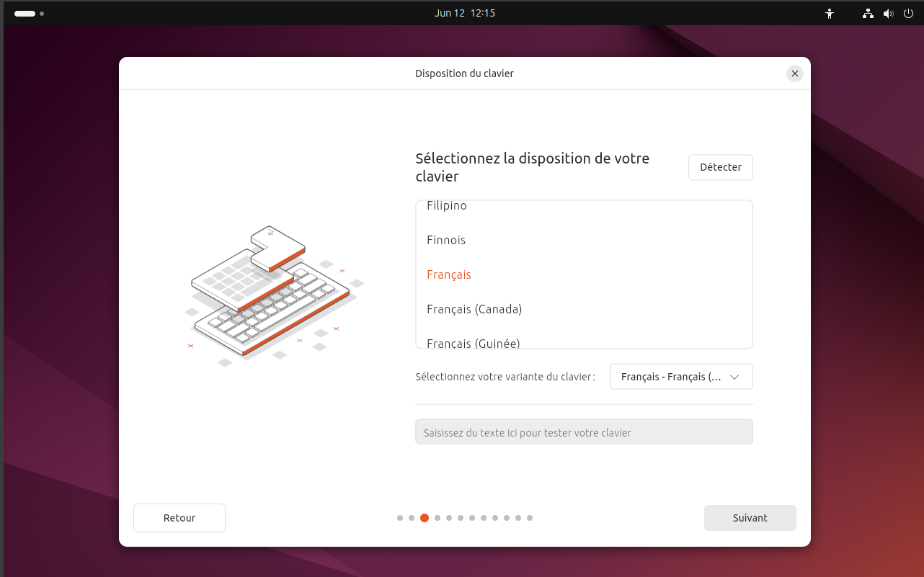Image resolution: width=924 pixels, height=577 pixels.
Task: Click the Activities indicator at top left
Action: (x=29, y=13)
